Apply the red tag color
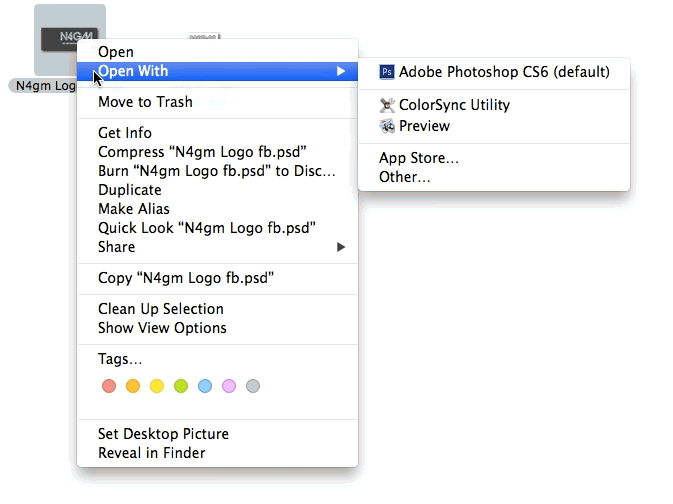 109,386
